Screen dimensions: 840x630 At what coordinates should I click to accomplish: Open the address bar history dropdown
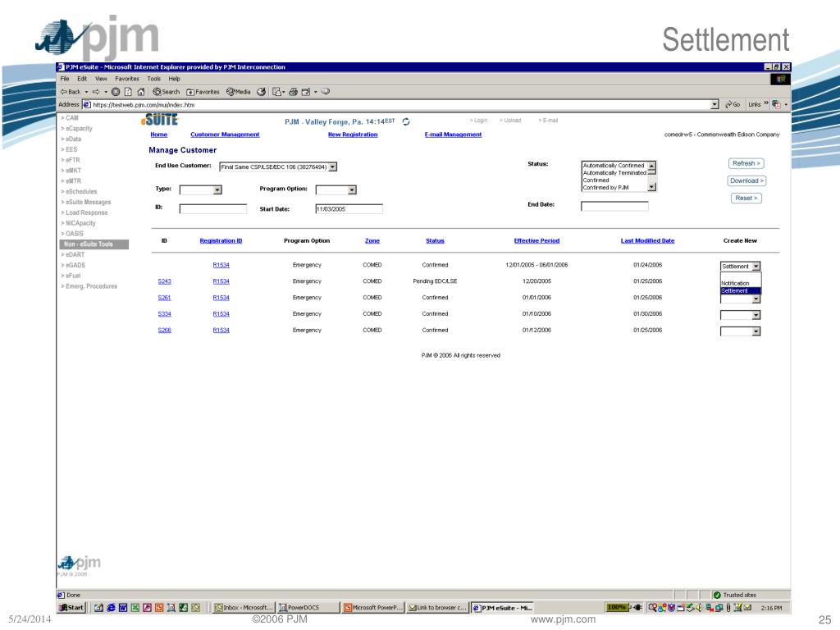point(714,104)
